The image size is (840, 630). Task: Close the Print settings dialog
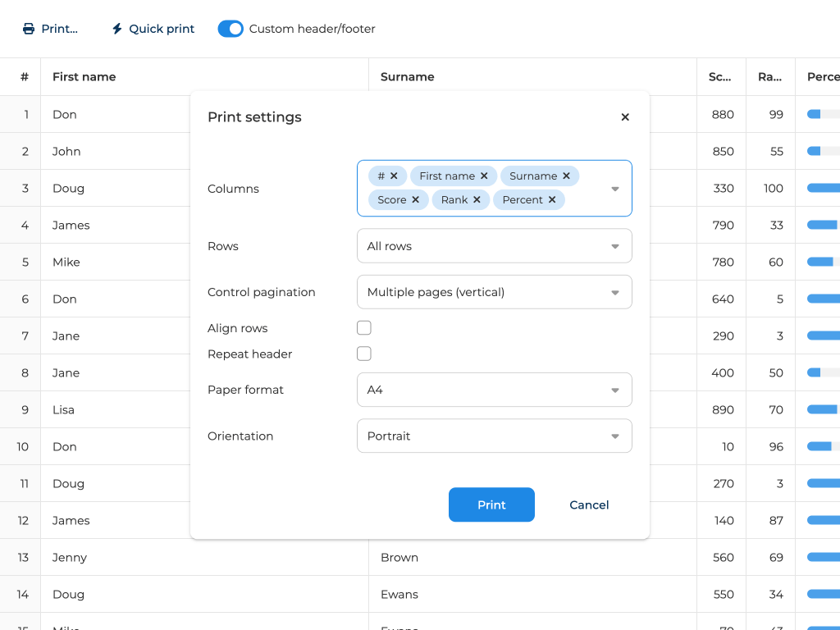click(625, 117)
